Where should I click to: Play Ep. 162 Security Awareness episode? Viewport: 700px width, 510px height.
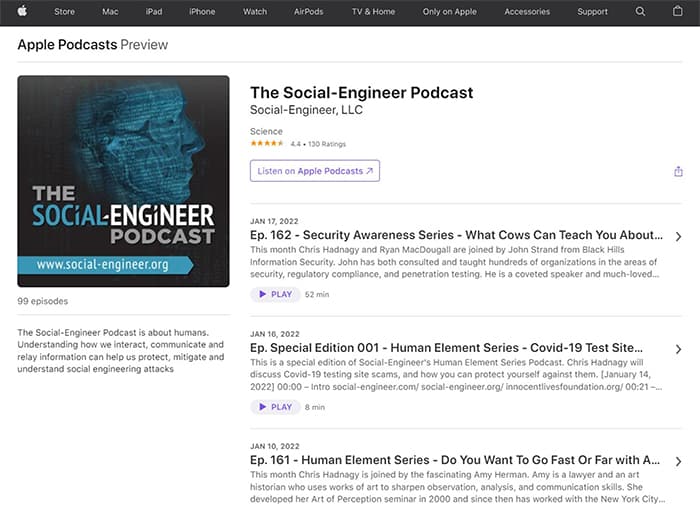[x=275, y=294]
